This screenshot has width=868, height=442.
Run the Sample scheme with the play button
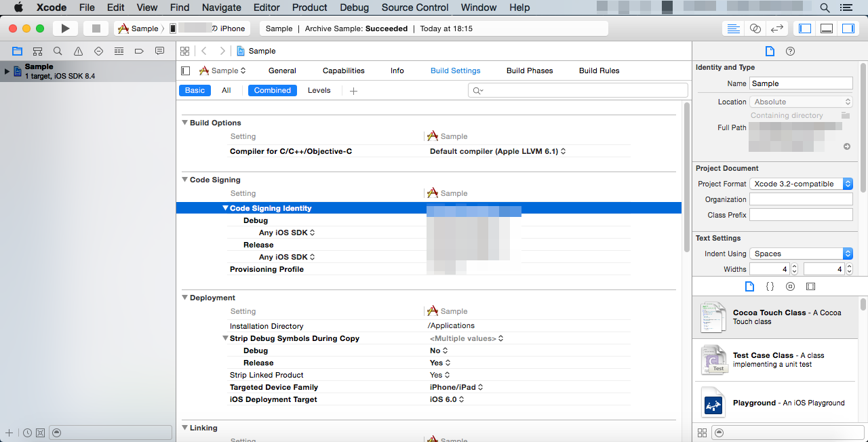[65, 28]
